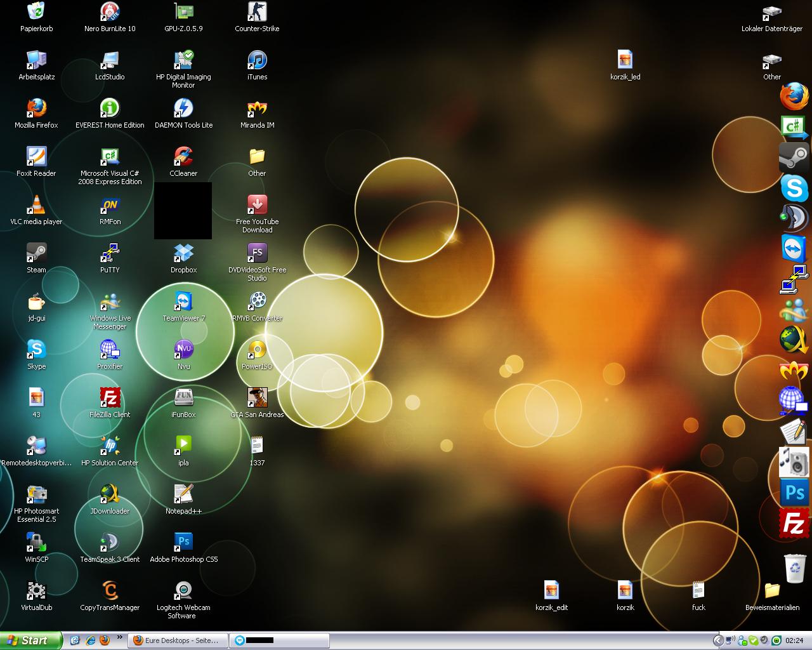Open Steam from the right-side dock
Screen dimensions: 812x650
[794, 157]
